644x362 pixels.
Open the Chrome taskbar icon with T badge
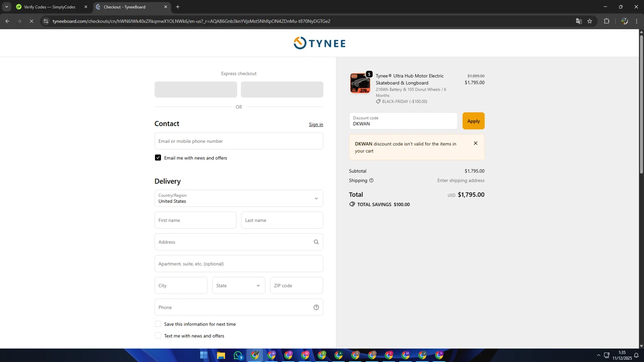[289, 355]
